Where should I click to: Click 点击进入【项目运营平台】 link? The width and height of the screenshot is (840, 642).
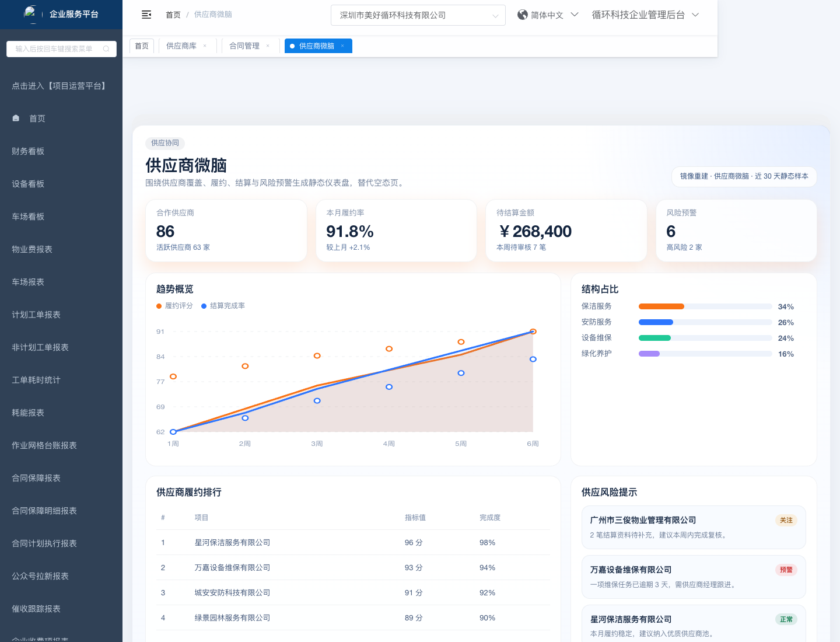coord(60,86)
